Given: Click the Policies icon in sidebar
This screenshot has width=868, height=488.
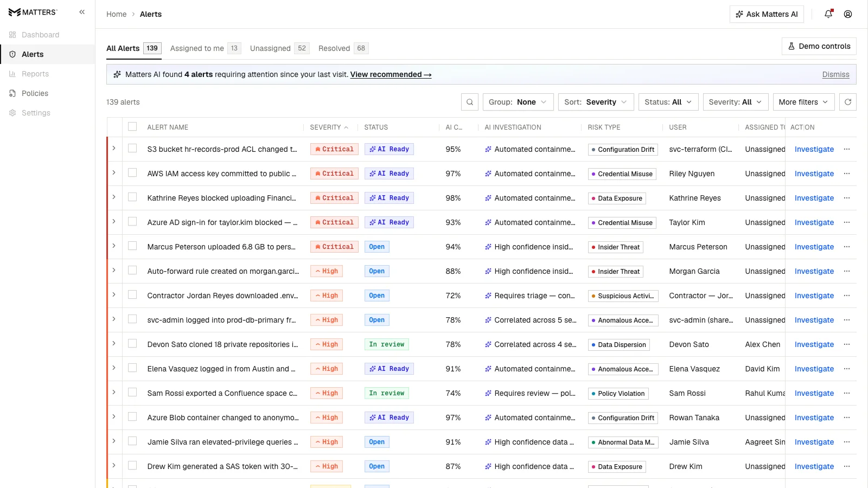Looking at the screenshot, I should tap(12, 93).
